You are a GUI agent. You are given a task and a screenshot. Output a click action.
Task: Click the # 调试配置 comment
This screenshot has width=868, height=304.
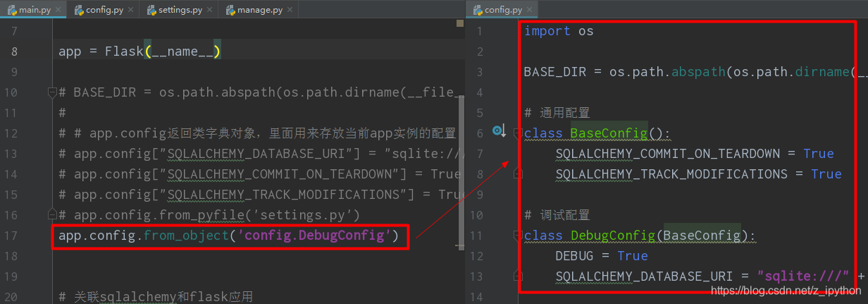pos(557,214)
